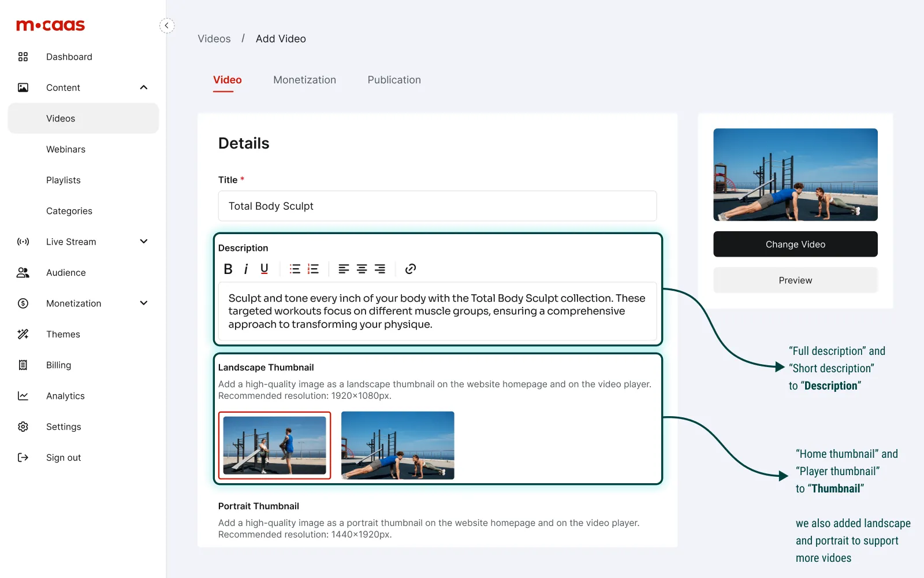
Task: Insert a hyperlink in the description
Action: point(410,268)
